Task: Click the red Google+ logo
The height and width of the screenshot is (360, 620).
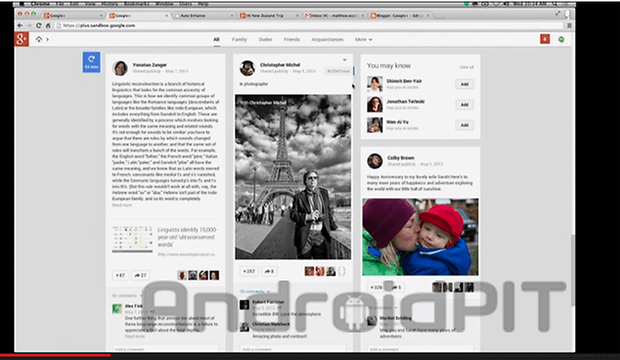Action: tap(21, 39)
